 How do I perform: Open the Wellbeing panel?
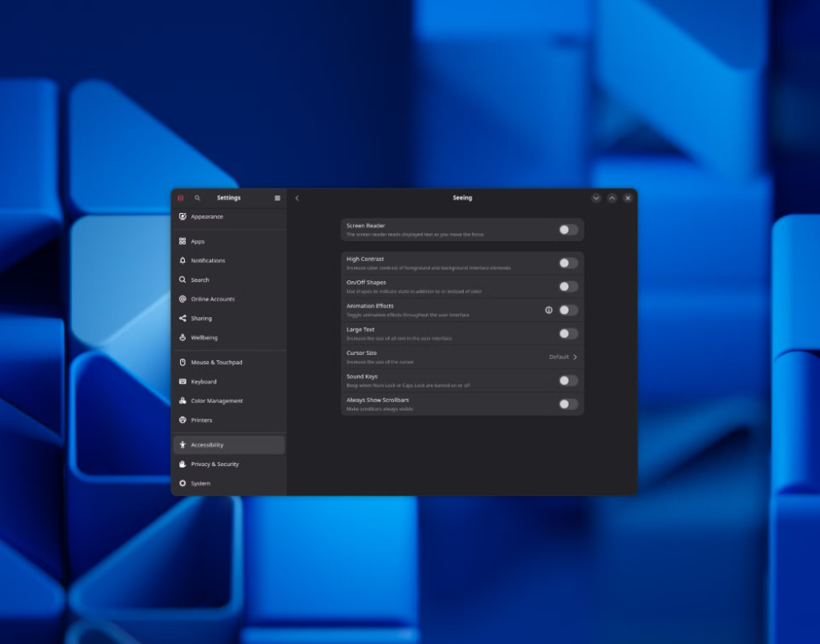pyautogui.click(x=203, y=337)
